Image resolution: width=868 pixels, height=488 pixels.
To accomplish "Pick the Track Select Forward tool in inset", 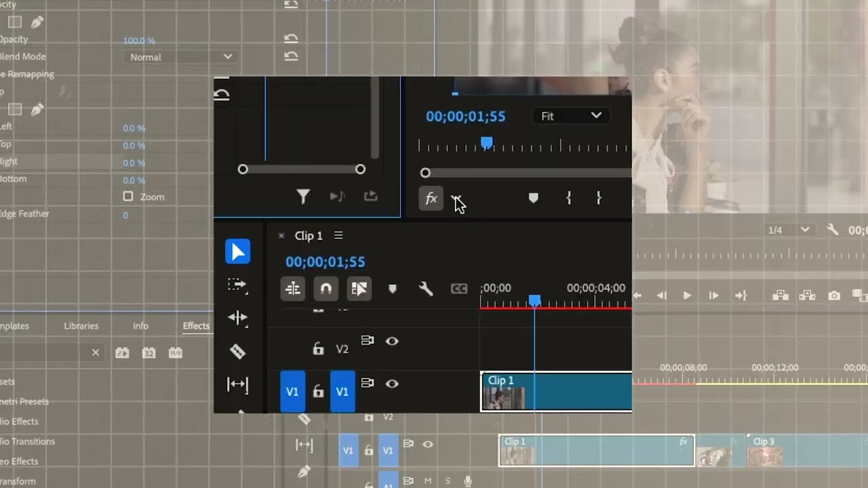I will (x=237, y=285).
